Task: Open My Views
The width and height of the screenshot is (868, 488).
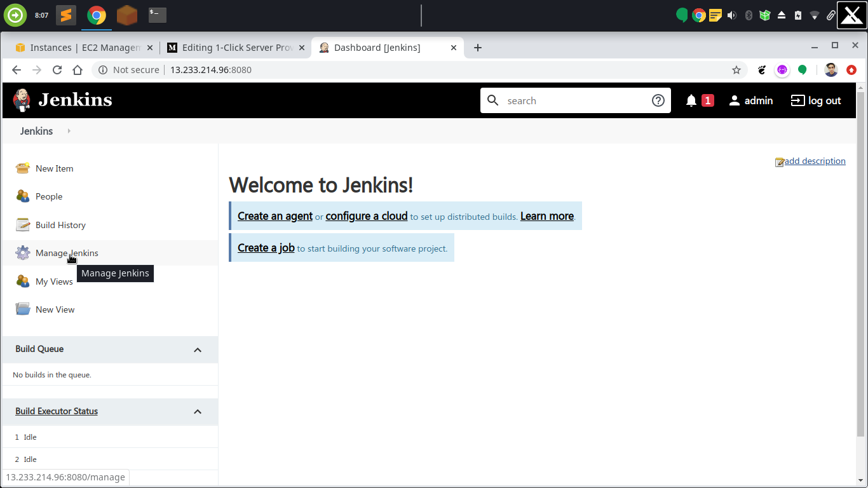Action: click(55, 281)
